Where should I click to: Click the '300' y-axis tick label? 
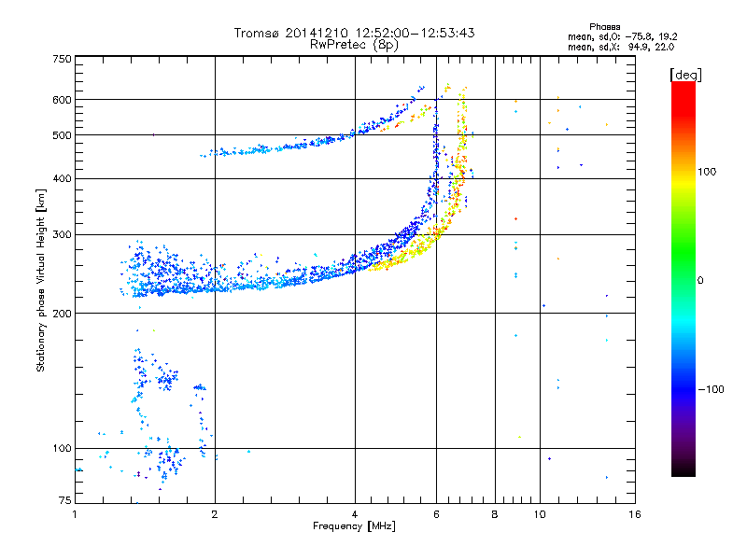(62, 235)
